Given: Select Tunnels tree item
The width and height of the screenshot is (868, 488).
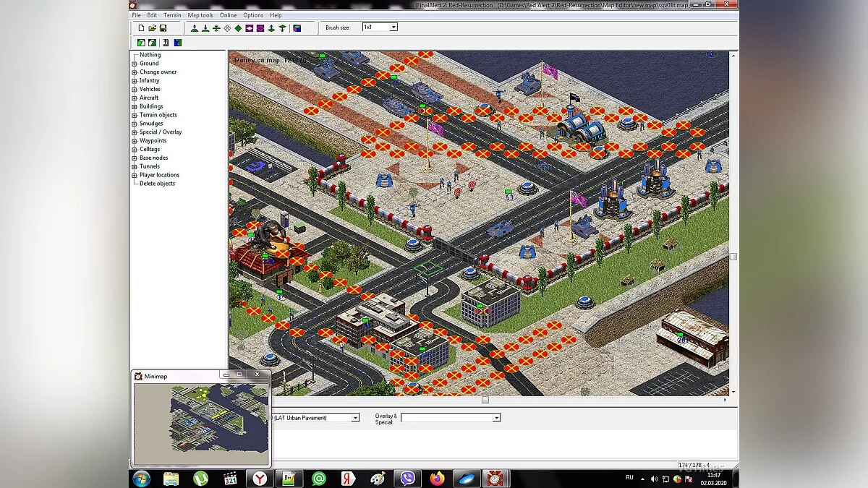Looking at the screenshot, I should point(150,166).
